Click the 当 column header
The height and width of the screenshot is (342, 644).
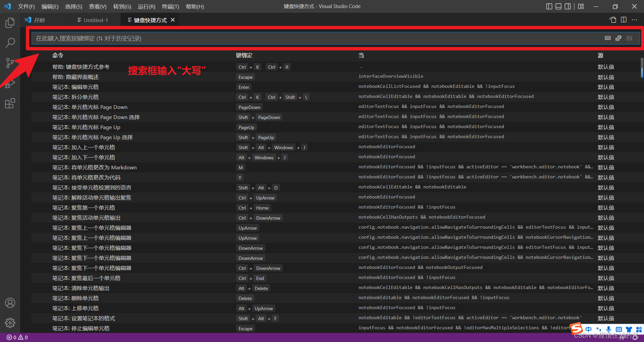361,55
